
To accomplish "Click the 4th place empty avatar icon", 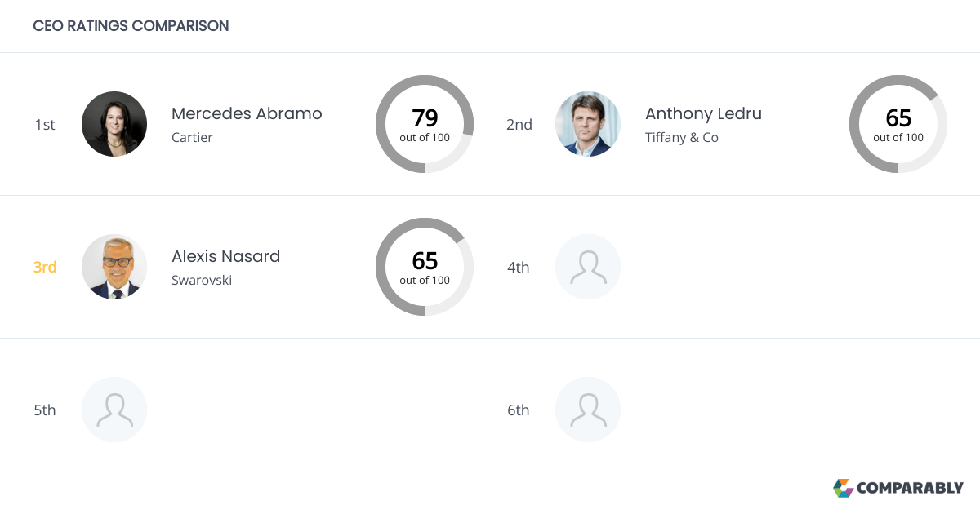I will tap(588, 267).
